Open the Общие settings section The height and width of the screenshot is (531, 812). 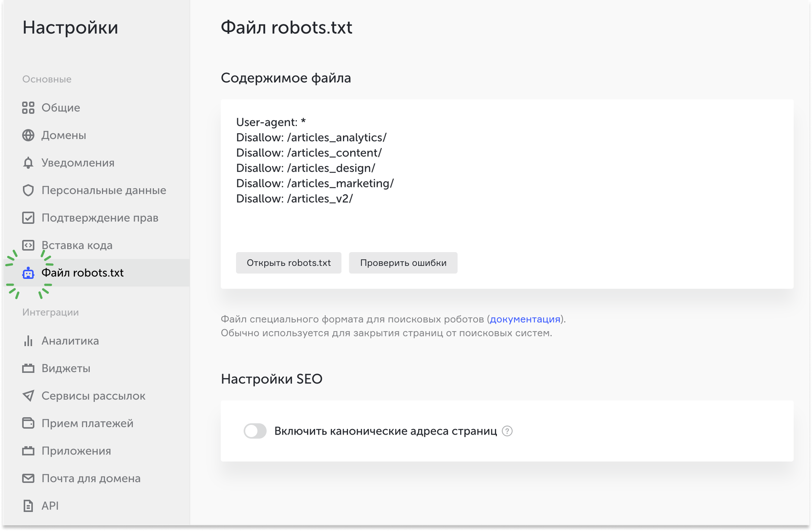tap(96, 108)
